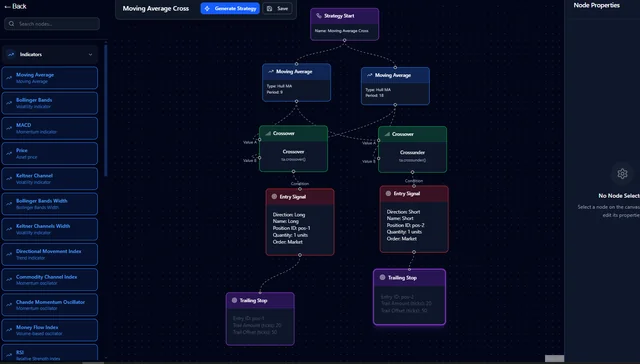Select the Strategy Start node
The image size is (640, 364).
pyautogui.click(x=344, y=24)
